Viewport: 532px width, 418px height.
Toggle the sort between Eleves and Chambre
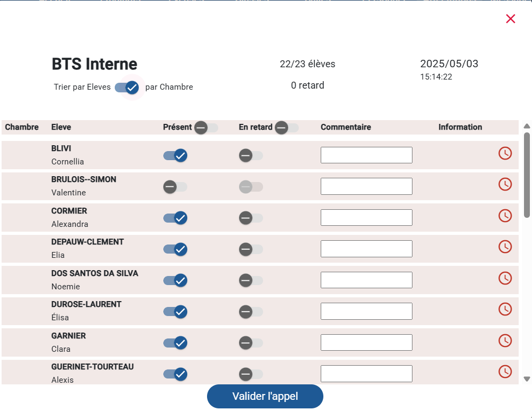point(127,87)
